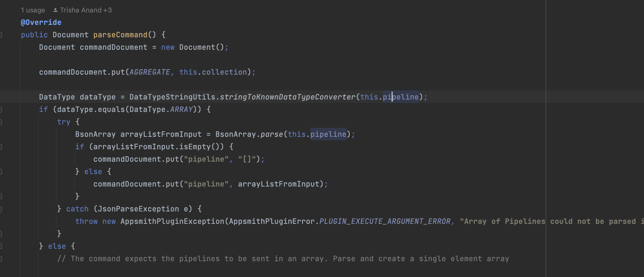
Task: Collapse the '} catch (JsonParseException e)' fold marker
Action: 1,209
